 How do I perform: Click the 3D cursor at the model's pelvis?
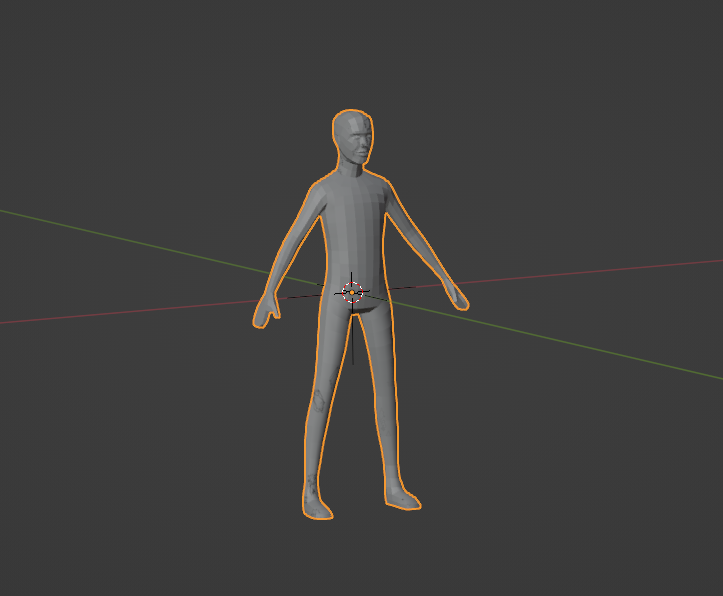pyautogui.click(x=353, y=292)
